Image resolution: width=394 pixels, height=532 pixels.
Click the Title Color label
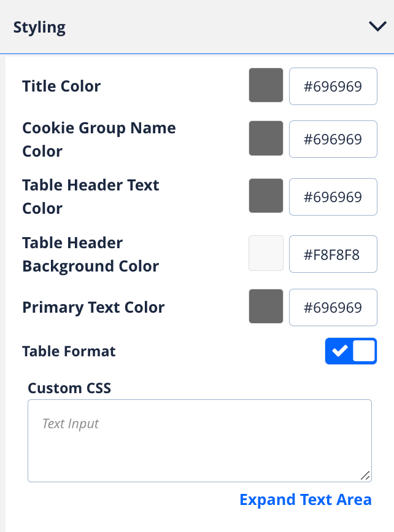pyautogui.click(x=61, y=86)
